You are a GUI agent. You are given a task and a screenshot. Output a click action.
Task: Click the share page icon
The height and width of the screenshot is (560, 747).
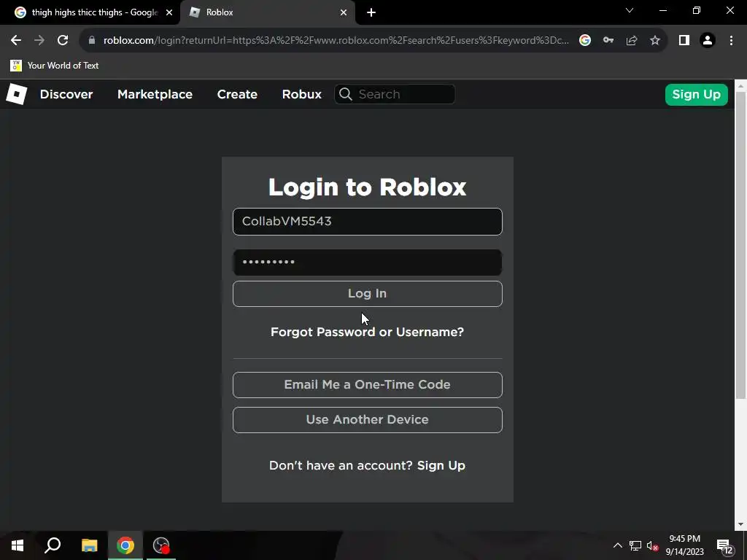click(x=632, y=40)
